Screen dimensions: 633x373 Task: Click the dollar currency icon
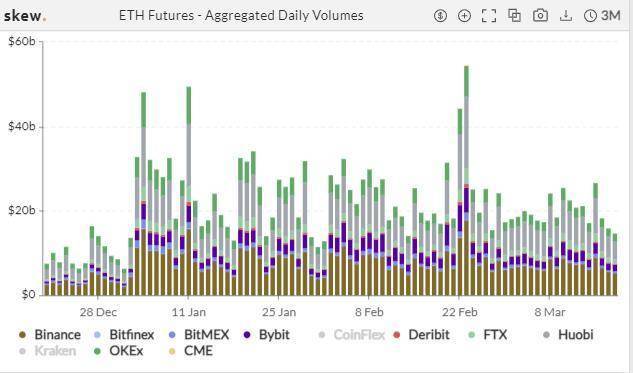[440, 16]
